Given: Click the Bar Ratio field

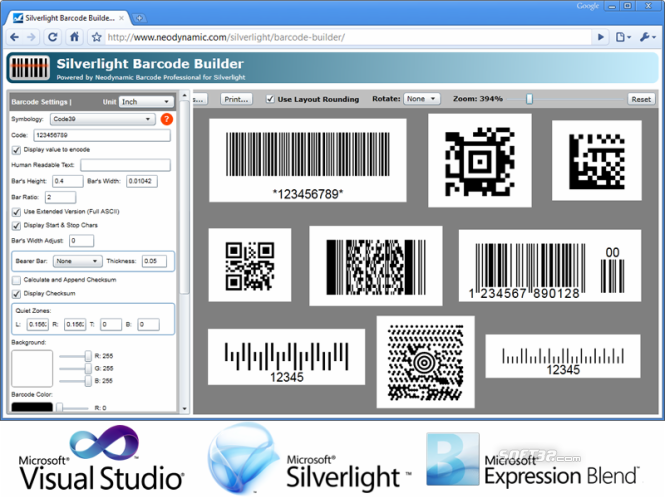Looking at the screenshot, I should point(60,197).
